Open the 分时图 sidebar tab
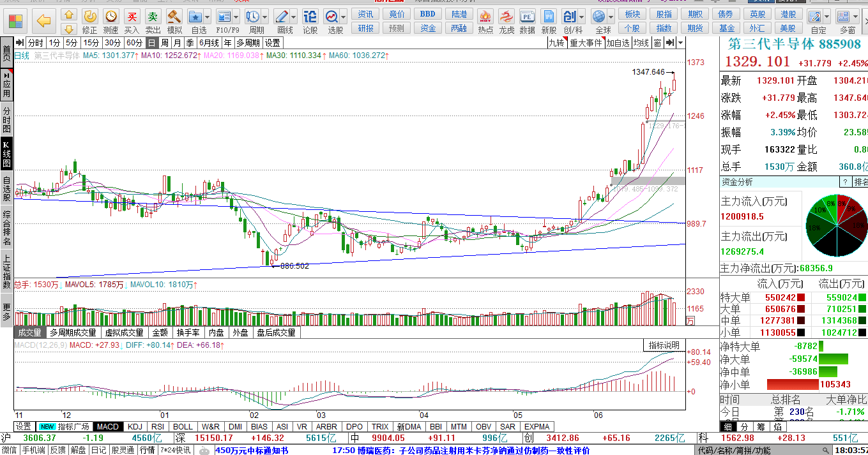Viewport: 868px width, 455px height. tap(6, 120)
